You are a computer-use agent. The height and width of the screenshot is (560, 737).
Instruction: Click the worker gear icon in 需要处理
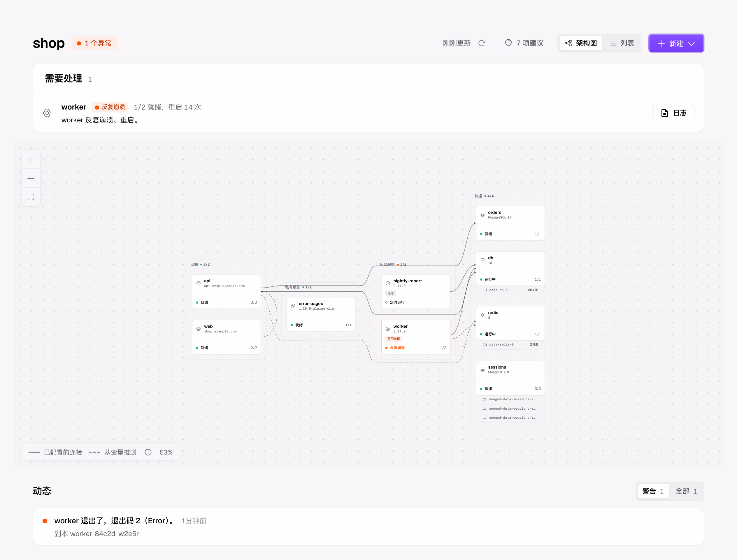pos(47,113)
